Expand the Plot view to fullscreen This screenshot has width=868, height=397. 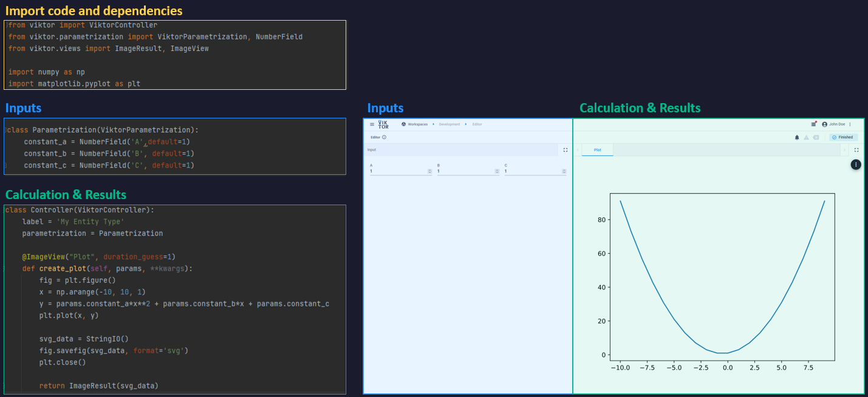(856, 150)
